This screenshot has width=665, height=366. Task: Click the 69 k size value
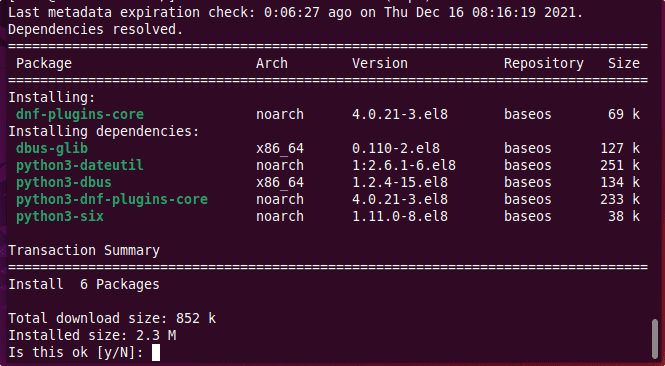coord(623,115)
